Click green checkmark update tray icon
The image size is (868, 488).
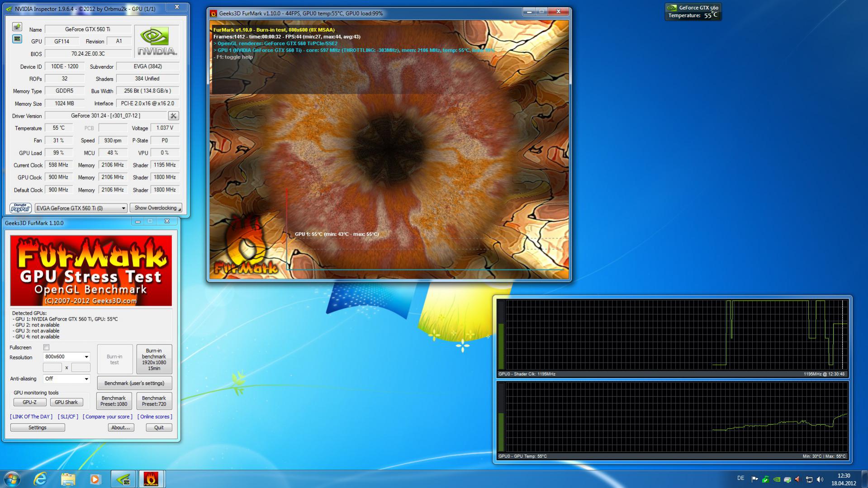click(765, 479)
